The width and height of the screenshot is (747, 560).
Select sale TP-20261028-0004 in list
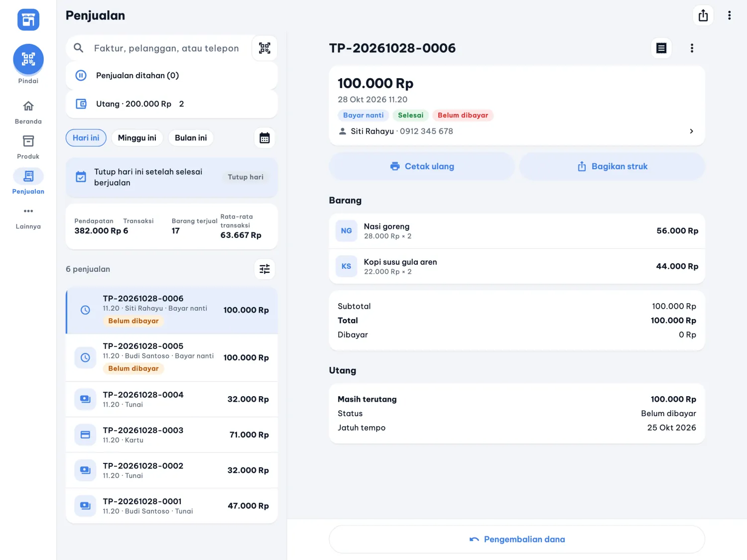(171, 399)
